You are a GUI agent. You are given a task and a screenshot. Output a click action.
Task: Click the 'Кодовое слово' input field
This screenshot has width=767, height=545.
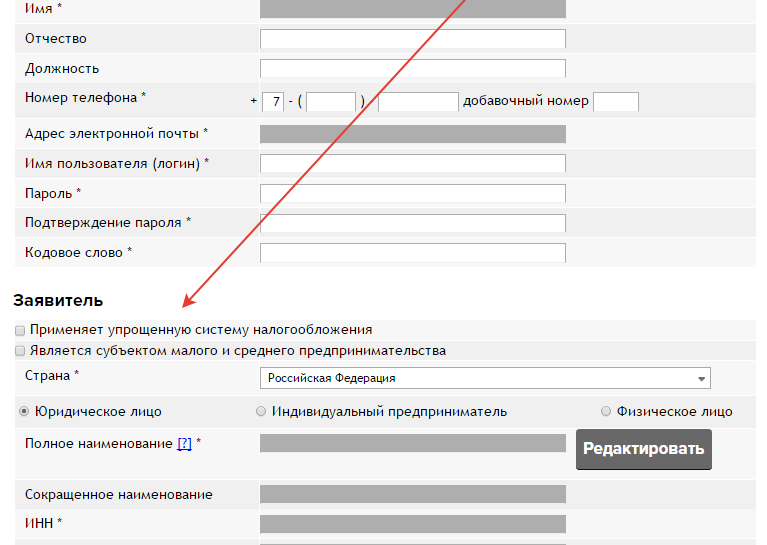pyautogui.click(x=412, y=253)
